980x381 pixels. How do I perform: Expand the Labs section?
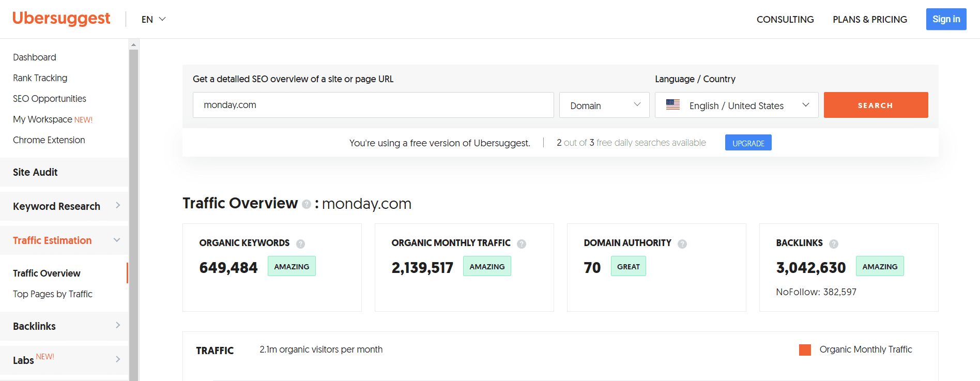[x=64, y=360]
